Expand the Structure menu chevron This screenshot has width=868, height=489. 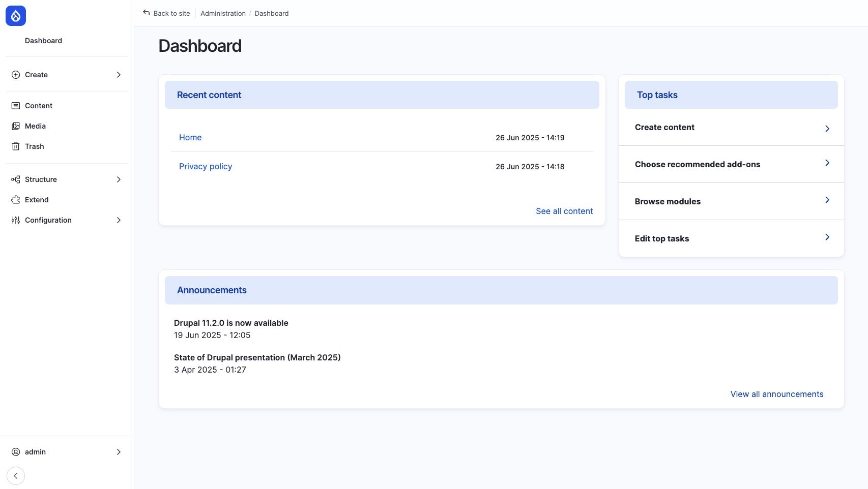click(x=119, y=179)
